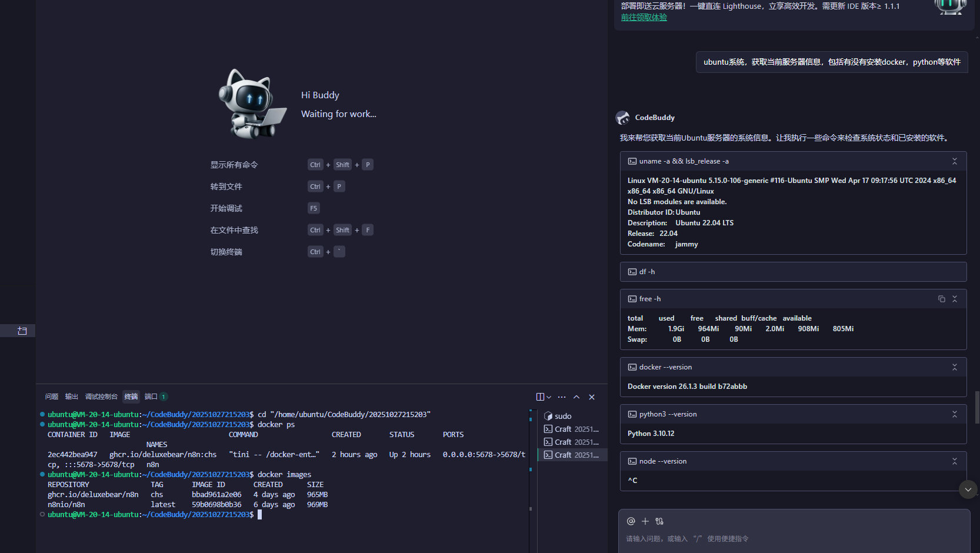Open the split terminal dropdown arrow

[x=549, y=397]
